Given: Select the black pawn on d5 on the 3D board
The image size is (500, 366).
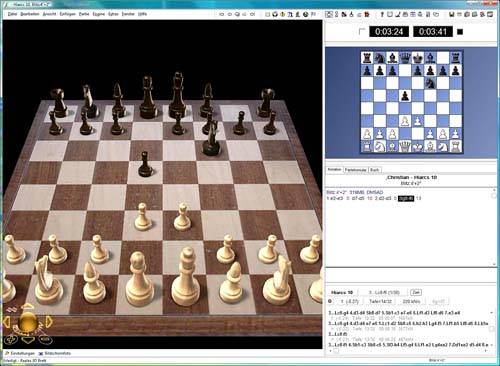Looking at the screenshot, I should tap(145, 164).
